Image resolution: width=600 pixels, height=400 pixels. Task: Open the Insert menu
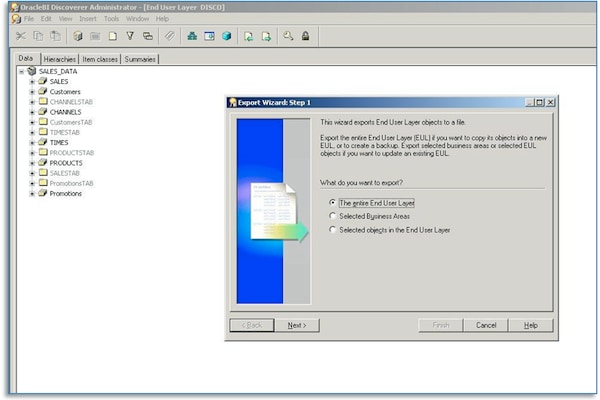pyautogui.click(x=88, y=19)
